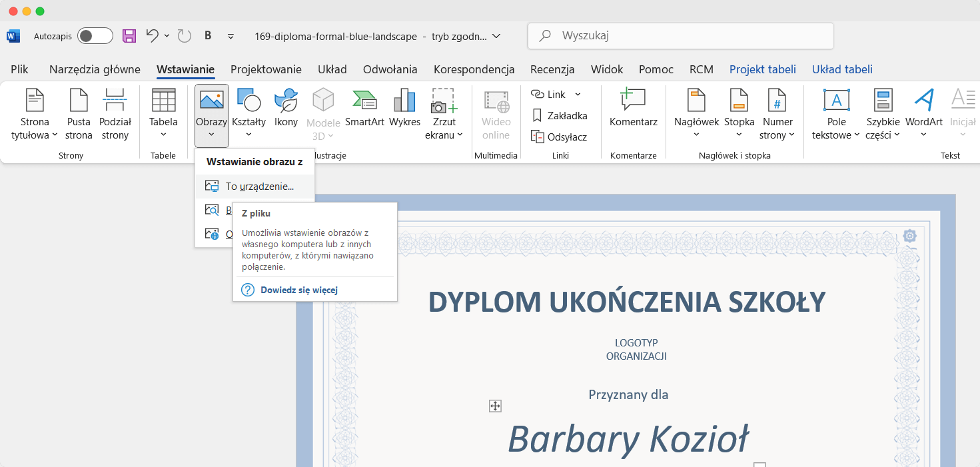The width and height of the screenshot is (980, 467).
Task: Undo the last action
Action: (153, 36)
